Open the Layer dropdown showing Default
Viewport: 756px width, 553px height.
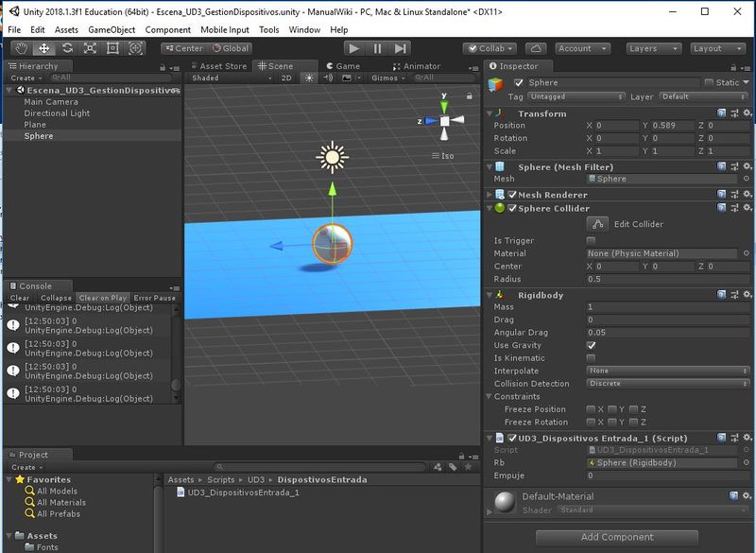click(704, 96)
